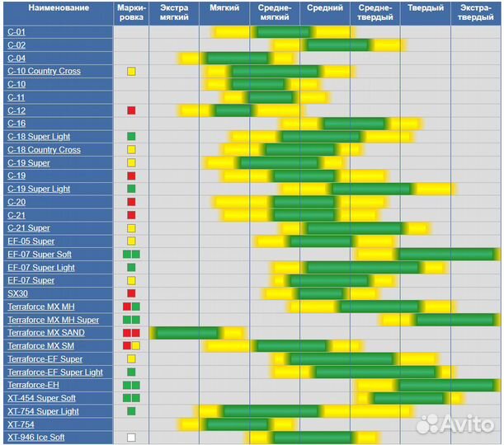This screenshot has height=445, width=504.
Task: Open the C-01 tire link
Action: click(16, 32)
